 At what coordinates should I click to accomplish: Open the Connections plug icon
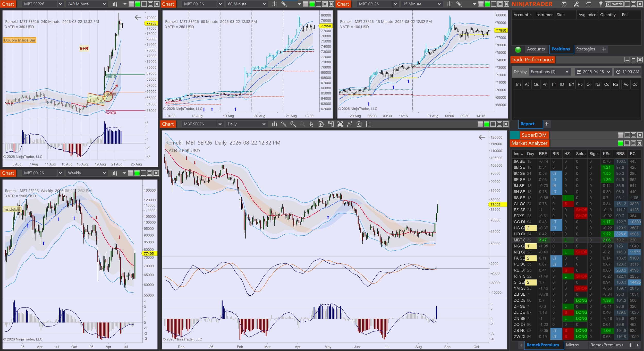pos(600,4)
